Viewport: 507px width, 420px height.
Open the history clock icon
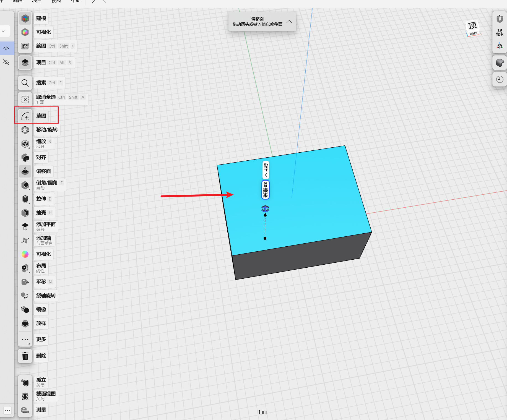[500, 79]
